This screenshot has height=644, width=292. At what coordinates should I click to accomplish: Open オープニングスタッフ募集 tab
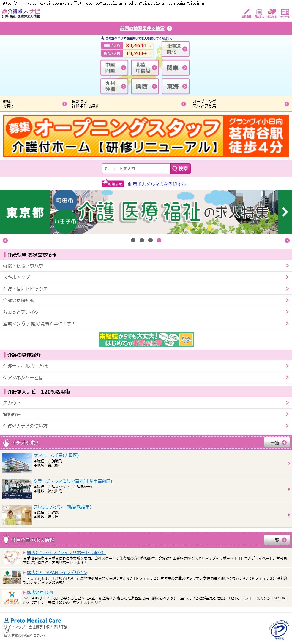pyautogui.click(x=241, y=104)
